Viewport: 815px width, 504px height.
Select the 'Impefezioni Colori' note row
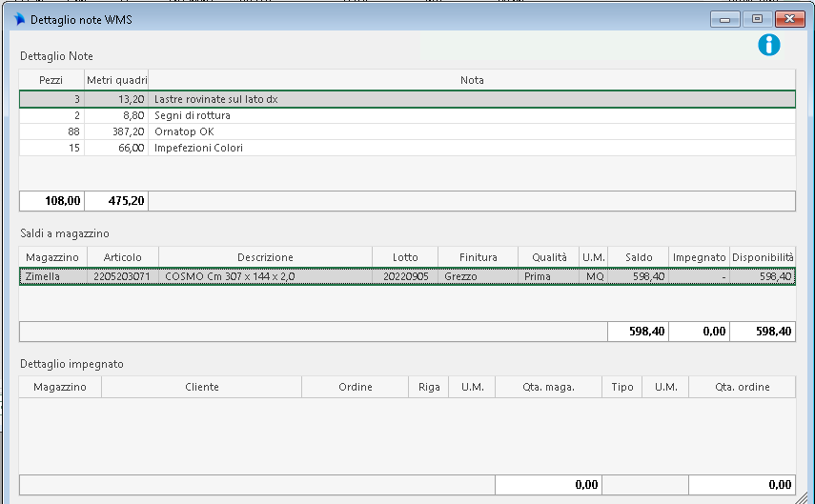[x=408, y=148]
